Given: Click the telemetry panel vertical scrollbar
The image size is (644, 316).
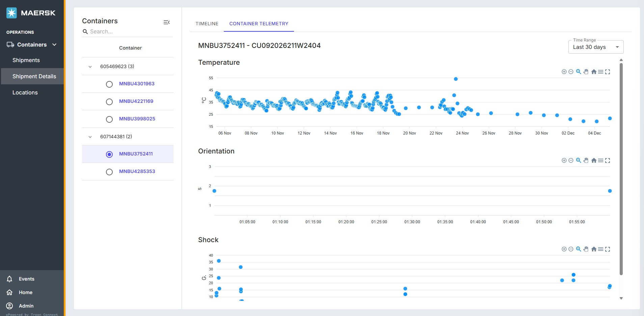Looking at the screenshot, I should tap(621, 169).
